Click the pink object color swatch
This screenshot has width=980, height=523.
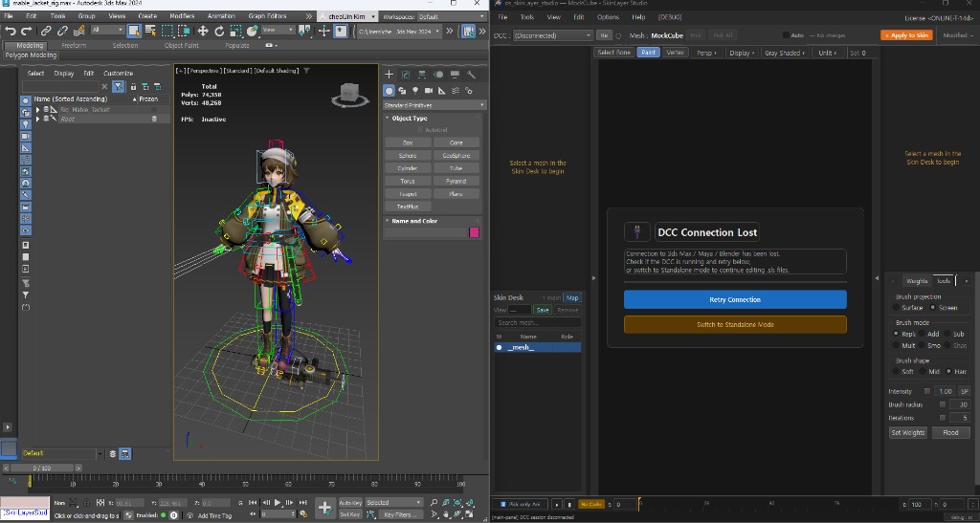click(474, 232)
